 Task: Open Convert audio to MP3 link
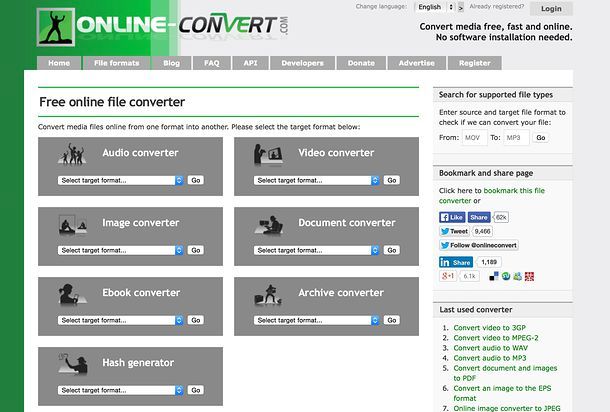coord(490,358)
